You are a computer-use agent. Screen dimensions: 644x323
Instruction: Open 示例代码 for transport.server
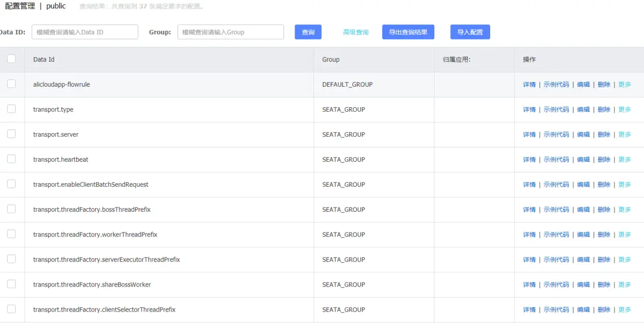click(x=556, y=134)
